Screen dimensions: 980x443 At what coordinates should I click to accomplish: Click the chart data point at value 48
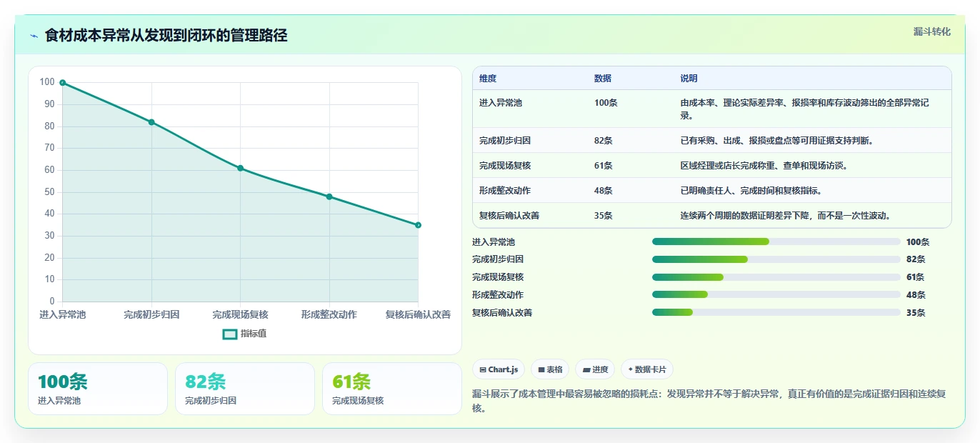329,196
